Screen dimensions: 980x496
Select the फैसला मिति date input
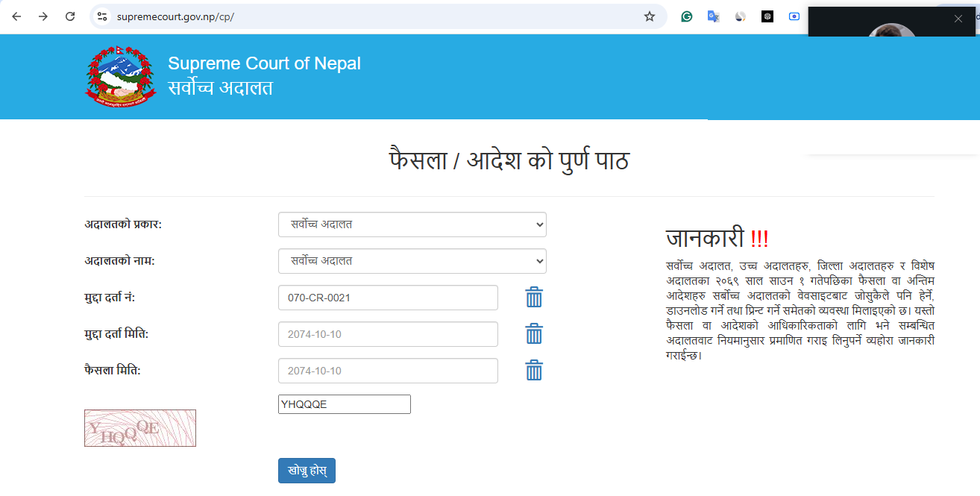(388, 371)
